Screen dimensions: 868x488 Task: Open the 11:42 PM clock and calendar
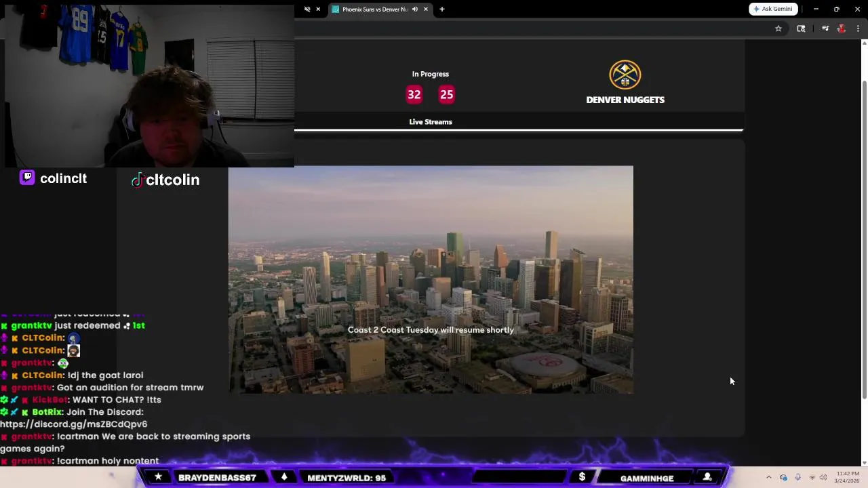[848, 476]
